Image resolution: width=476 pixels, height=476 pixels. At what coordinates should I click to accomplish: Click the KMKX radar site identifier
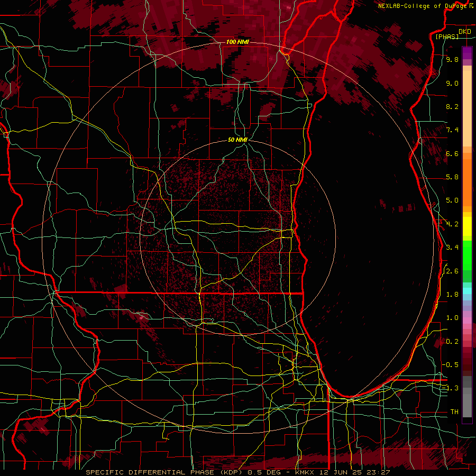(x=304, y=472)
